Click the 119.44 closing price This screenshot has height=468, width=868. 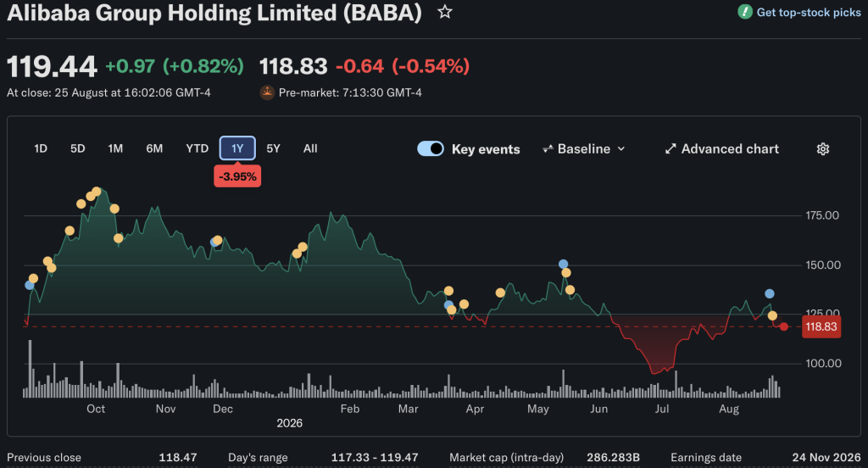tap(52, 67)
